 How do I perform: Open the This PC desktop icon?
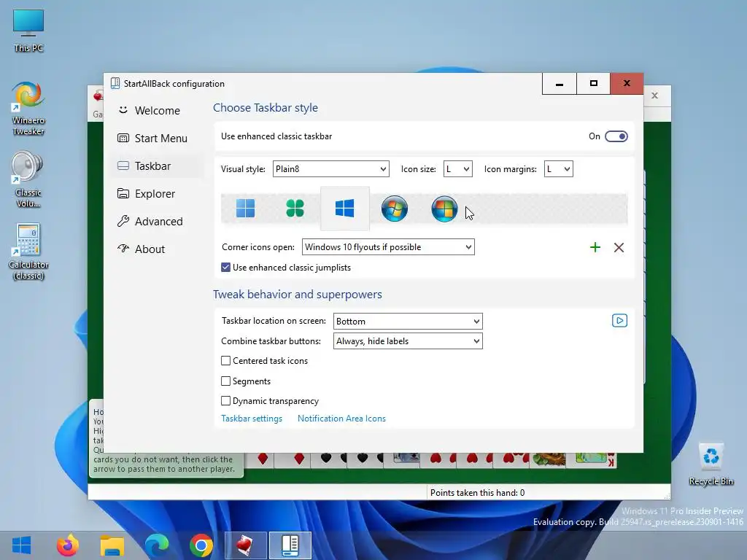(x=28, y=30)
